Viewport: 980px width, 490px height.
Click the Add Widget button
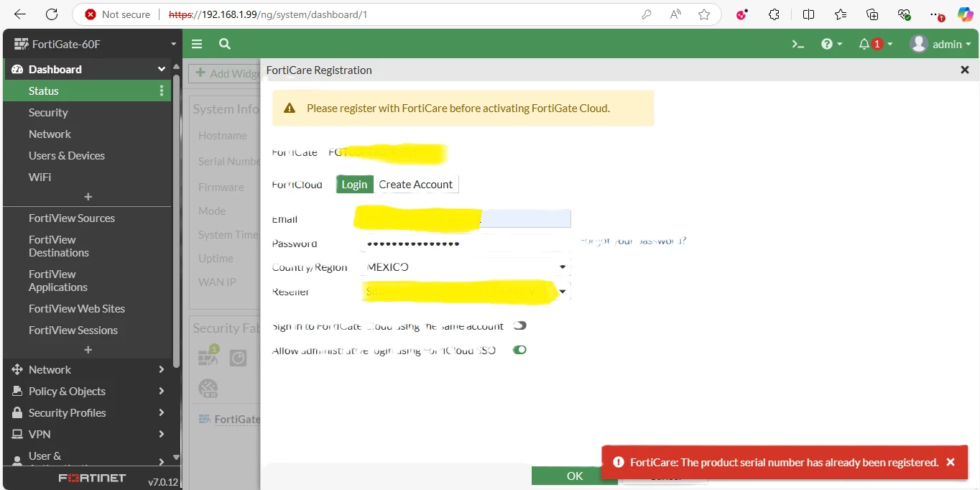point(226,73)
